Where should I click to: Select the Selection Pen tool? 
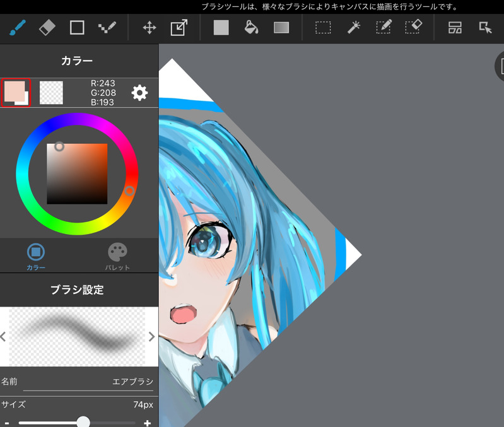(x=384, y=27)
